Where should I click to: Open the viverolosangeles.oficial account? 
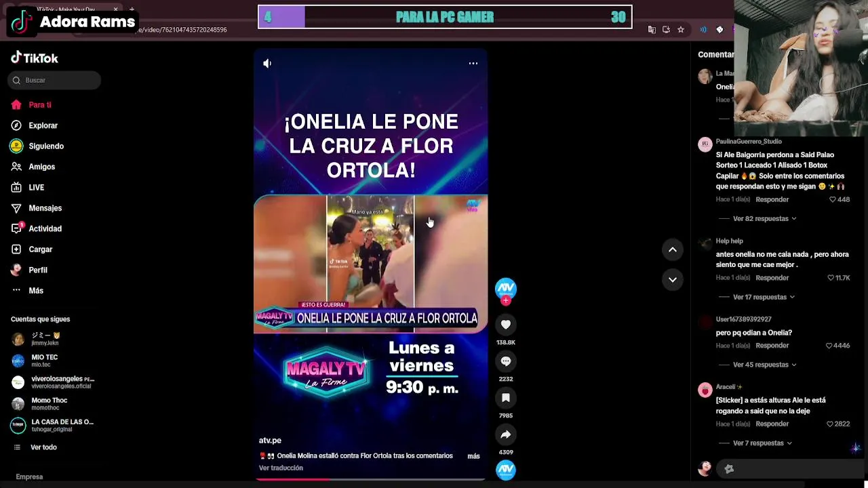[53, 382]
